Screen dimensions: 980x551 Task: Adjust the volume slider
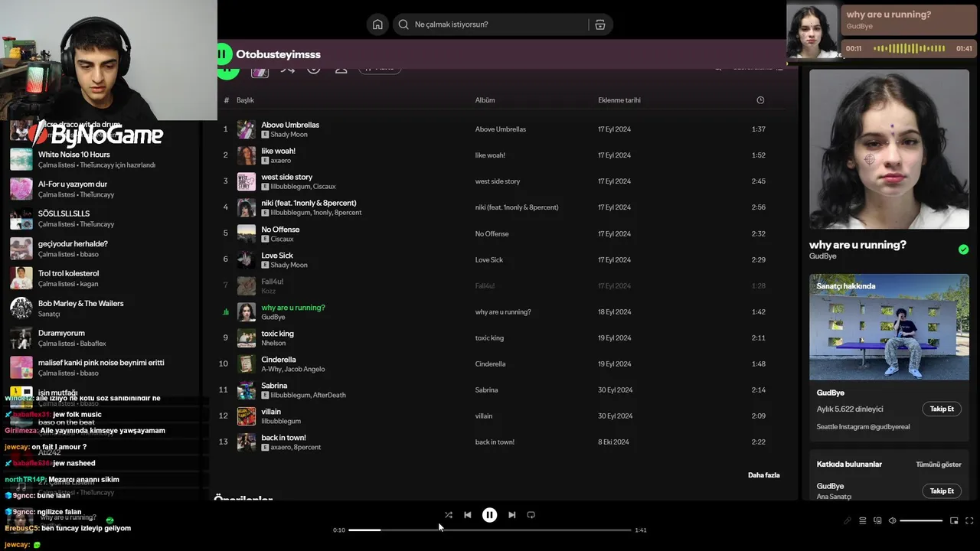tap(921, 520)
